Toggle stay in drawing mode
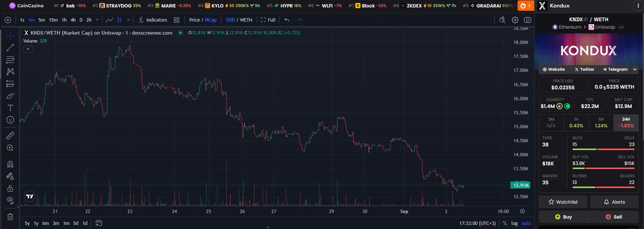The width and height of the screenshot is (644, 229). pyautogui.click(x=10, y=176)
